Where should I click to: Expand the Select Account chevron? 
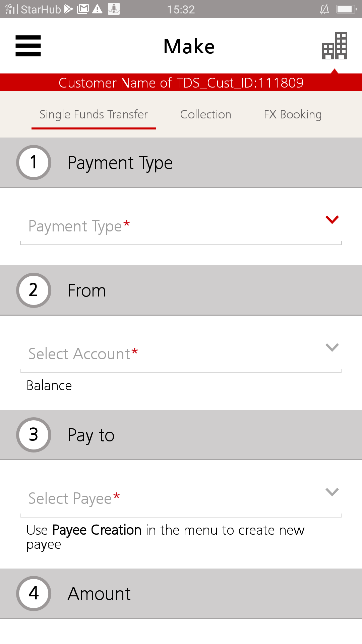332,347
